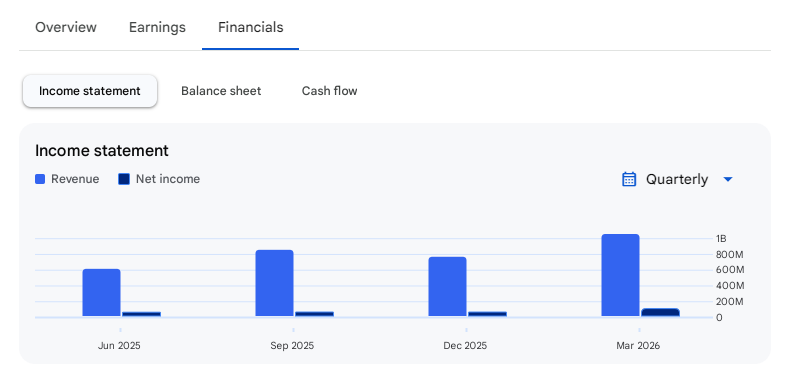Click the Mar 2026 axis label
The width and height of the screenshot is (792, 382).
(638, 346)
